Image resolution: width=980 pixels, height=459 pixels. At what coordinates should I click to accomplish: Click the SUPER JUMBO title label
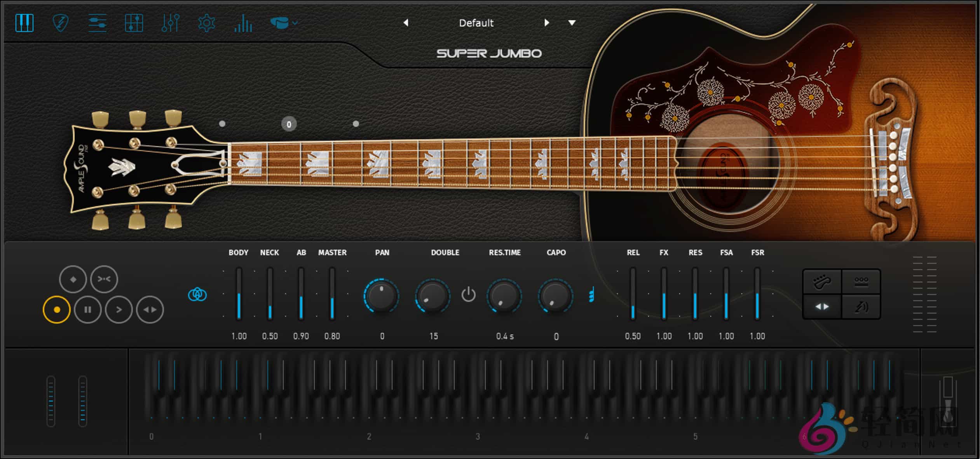click(x=490, y=54)
